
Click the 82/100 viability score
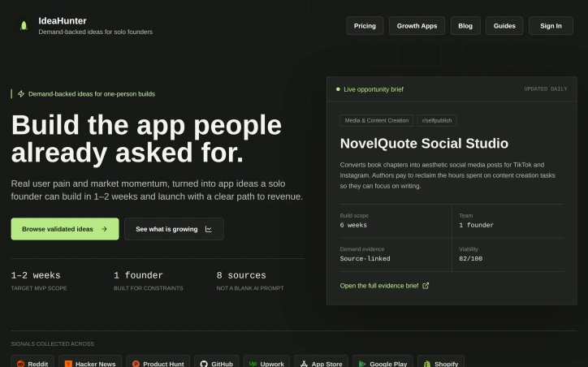[x=470, y=259]
